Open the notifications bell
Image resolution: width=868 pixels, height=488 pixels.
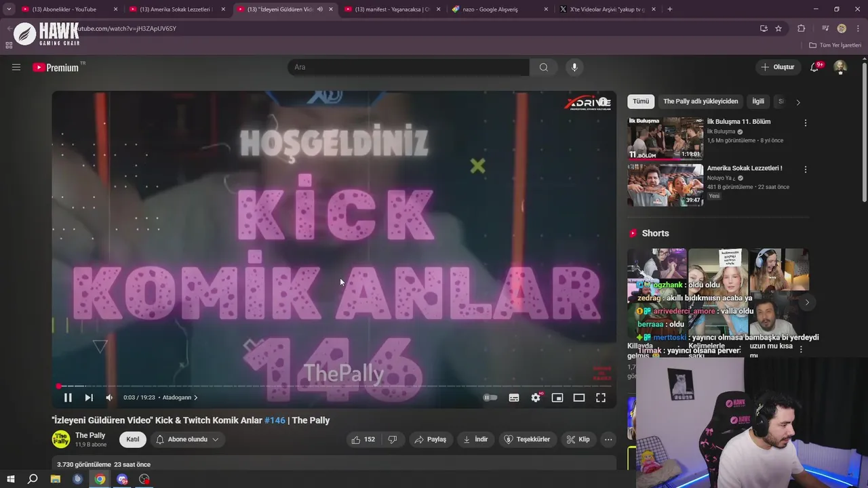point(814,67)
